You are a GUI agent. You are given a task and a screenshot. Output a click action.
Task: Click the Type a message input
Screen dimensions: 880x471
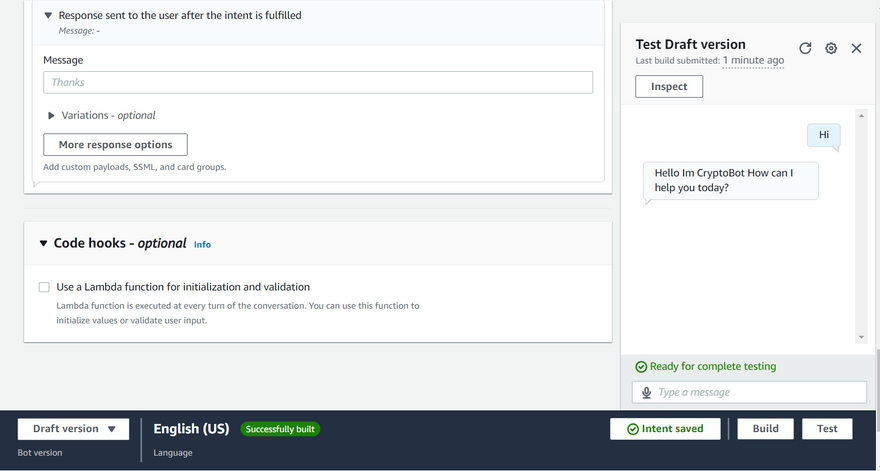click(x=759, y=393)
